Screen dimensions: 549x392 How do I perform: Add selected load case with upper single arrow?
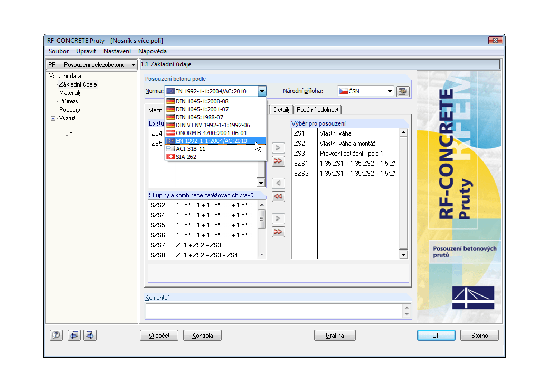278,148
